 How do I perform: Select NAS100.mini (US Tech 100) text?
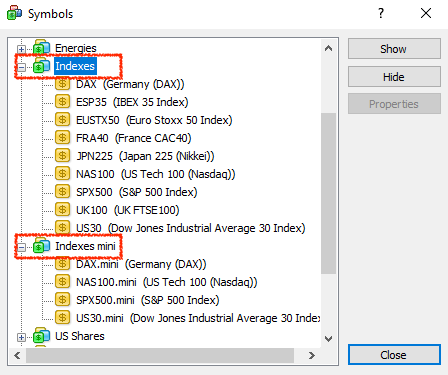click(x=167, y=282)
